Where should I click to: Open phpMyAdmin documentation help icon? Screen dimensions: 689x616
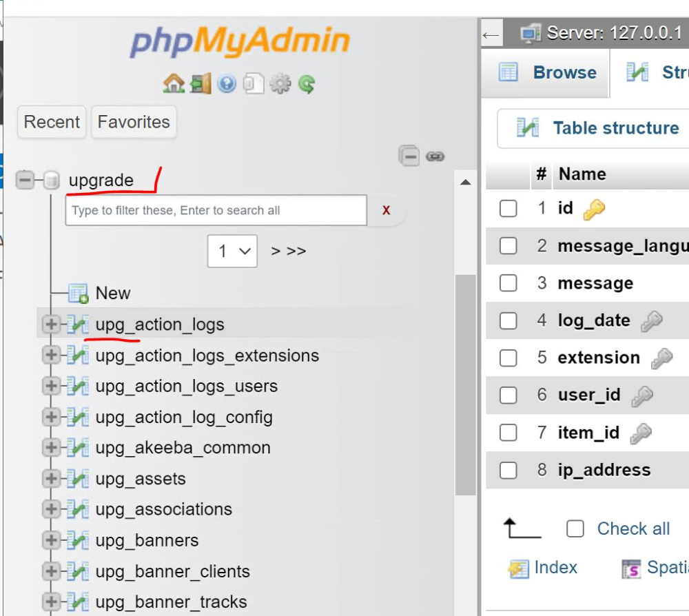coord(227,84)
